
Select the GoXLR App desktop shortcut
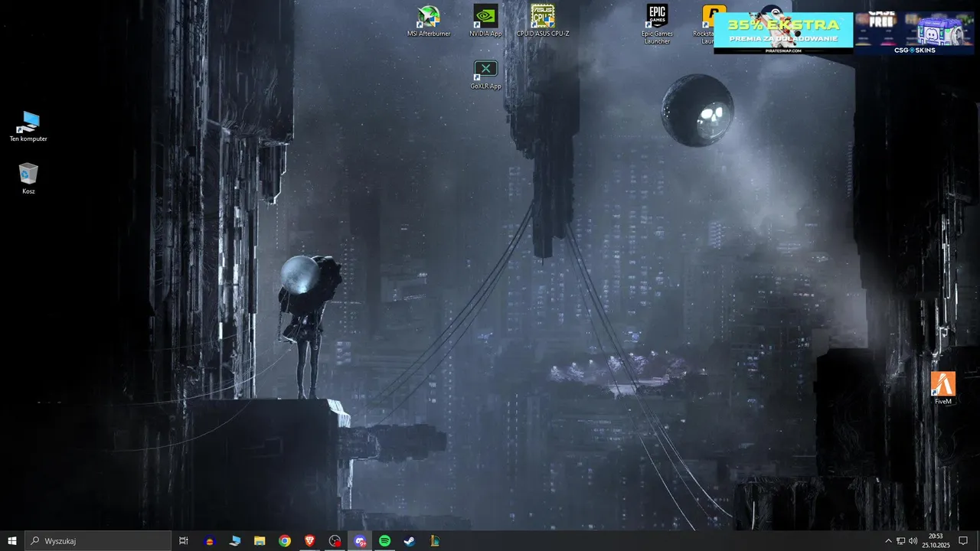pos(485,75)
